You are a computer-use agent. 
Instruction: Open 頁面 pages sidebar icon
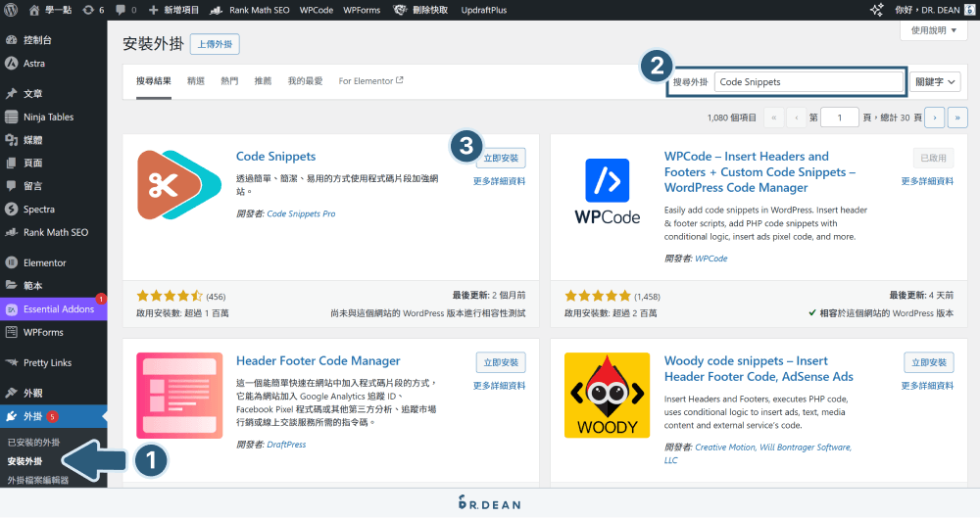click(11, 164)
